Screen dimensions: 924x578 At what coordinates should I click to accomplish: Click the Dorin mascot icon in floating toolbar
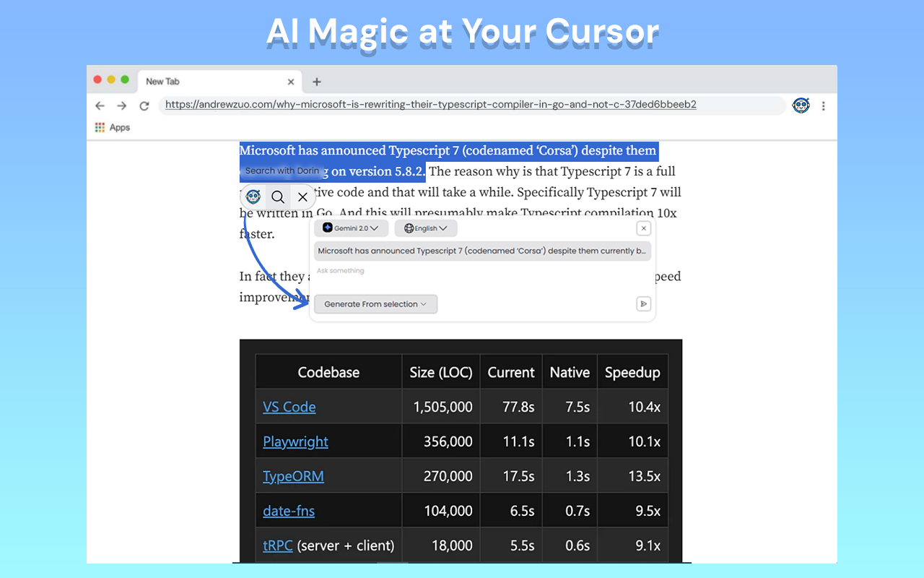(x=253, y=197)
